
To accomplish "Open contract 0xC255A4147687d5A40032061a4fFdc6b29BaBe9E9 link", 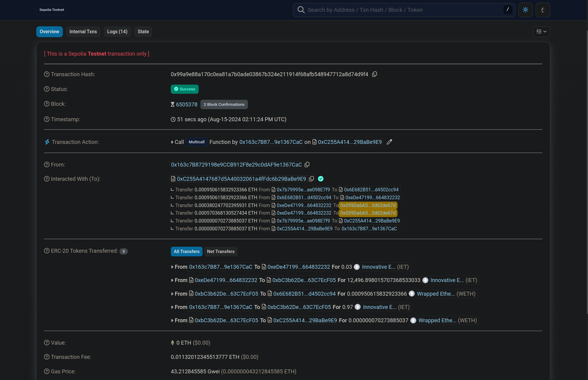I will [x=241, y=179].
